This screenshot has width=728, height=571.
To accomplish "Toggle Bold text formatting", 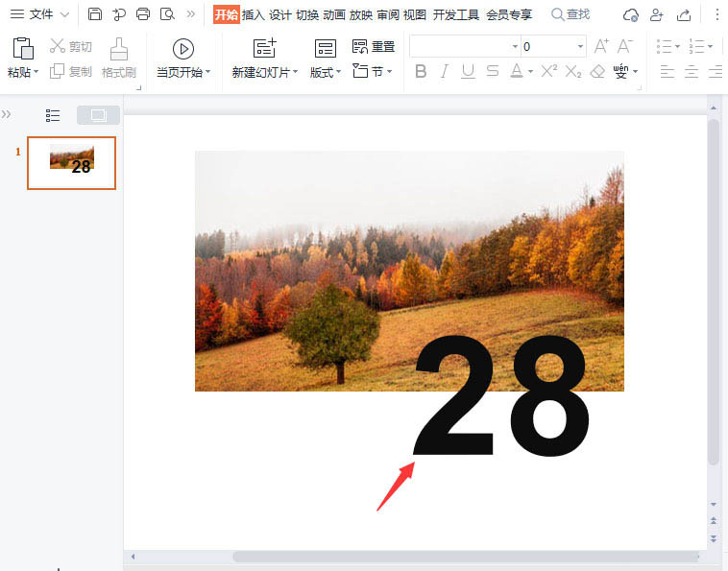I will tap(421, 71).
